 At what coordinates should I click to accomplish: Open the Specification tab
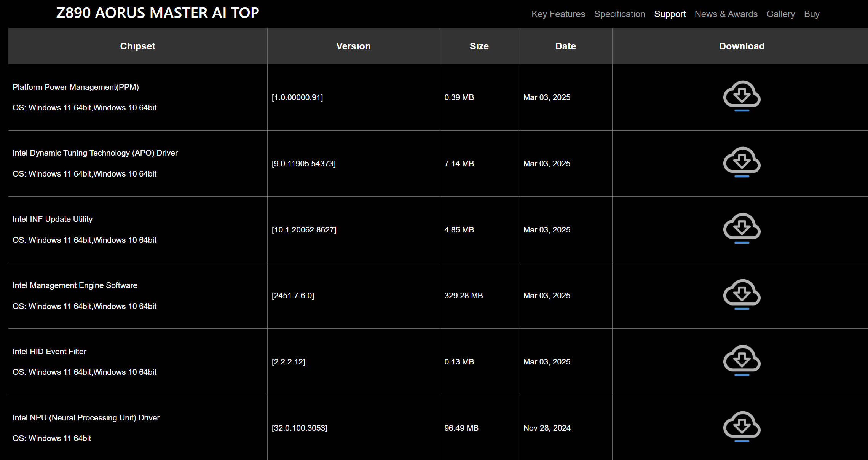click(619, 14)
